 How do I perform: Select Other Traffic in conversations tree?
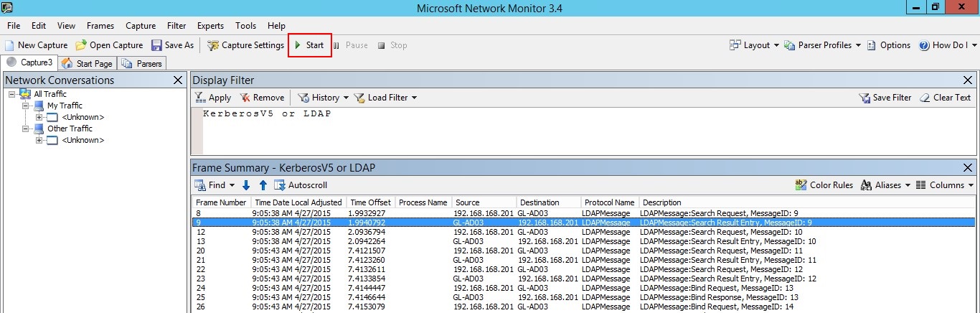click(70, 129)
